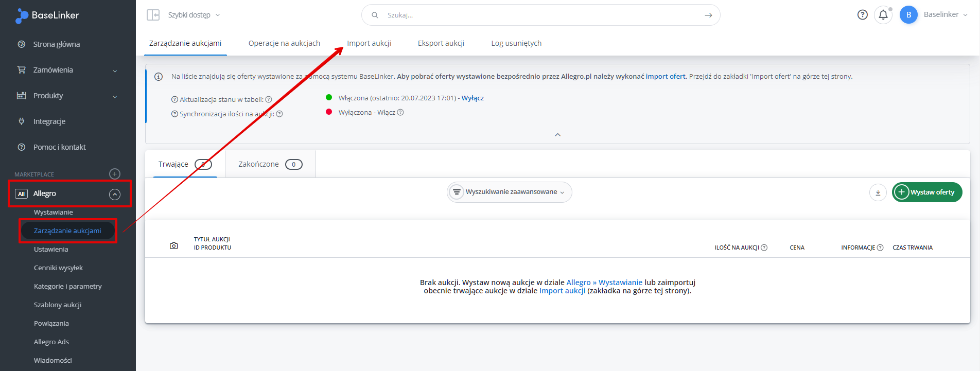Click the help icon preceding Aktualizacja stanu
Screen dimensions: 980x371
pos(174,100)
